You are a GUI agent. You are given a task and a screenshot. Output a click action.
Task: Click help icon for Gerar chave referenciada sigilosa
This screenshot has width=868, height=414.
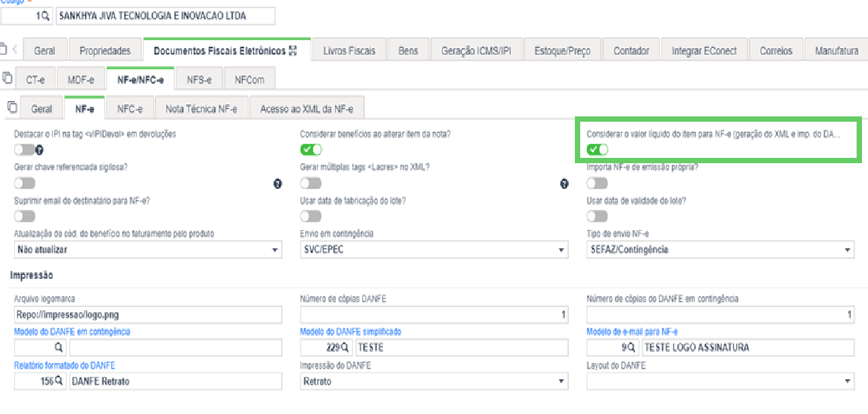click(x=278, y=183)
